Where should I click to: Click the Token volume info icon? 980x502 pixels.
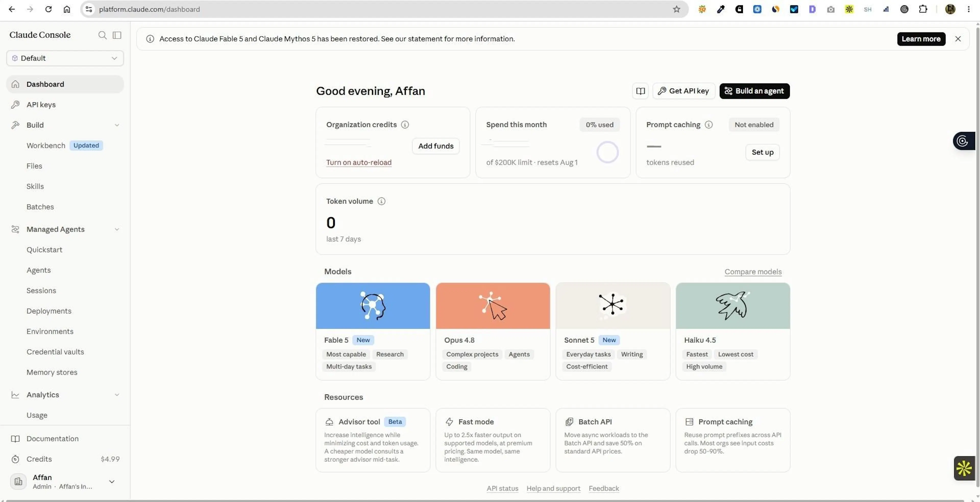coord(381,201)
